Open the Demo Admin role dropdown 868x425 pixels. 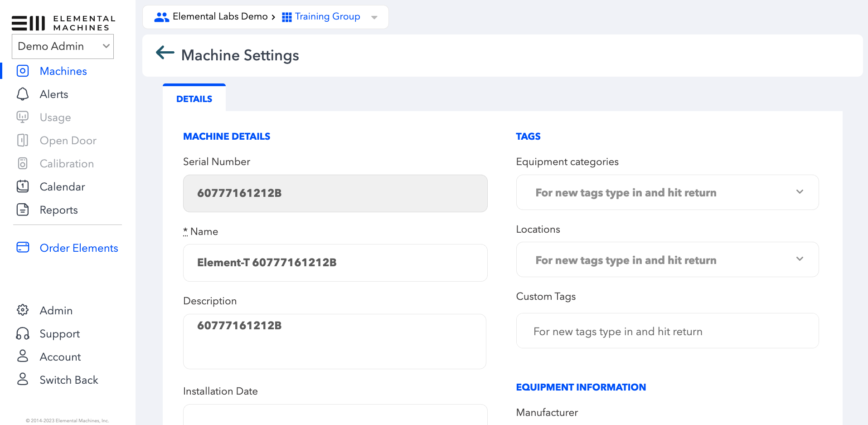pos(63,46)
